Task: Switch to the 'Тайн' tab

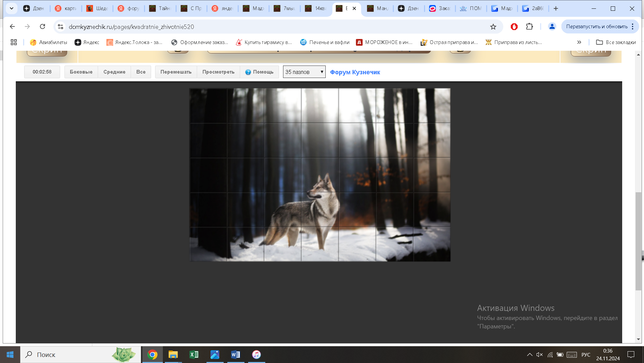Action: (160, 8)
